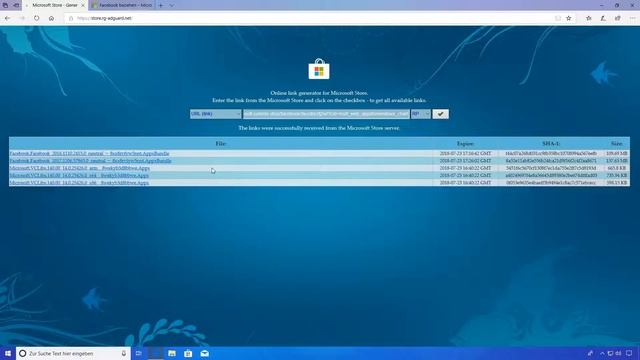Select size 137.63 MB cell
The image size is (640, 360).
pos(616,161)
